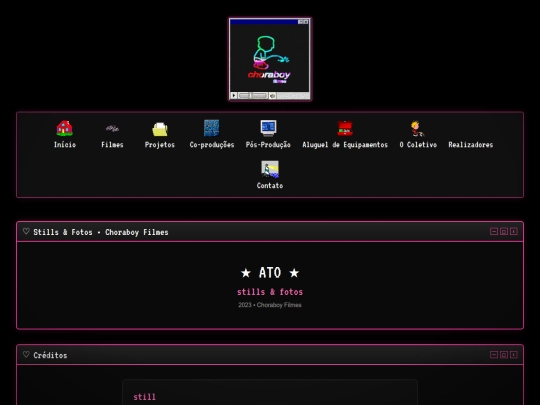This screenshot has height=405, width=540.
Task: Select the Co-produções blue icon
Action: (x=211, y=128)
